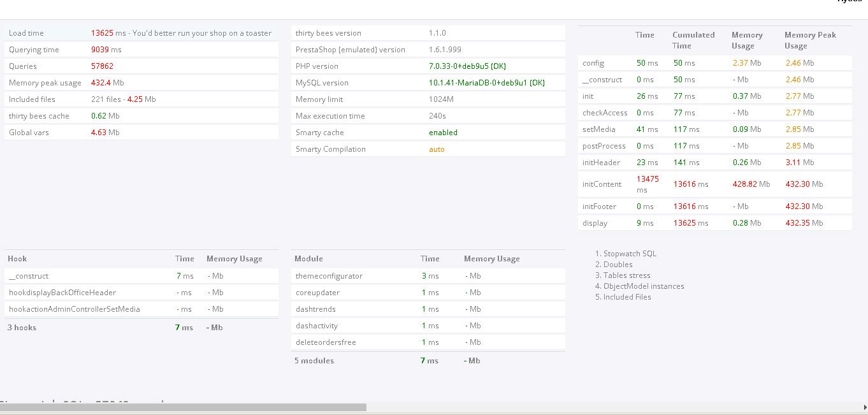The image size is (868, 415).
Task: Click the Cumulated Time column header
Action: pyautogui.click(x=693, y=40)
